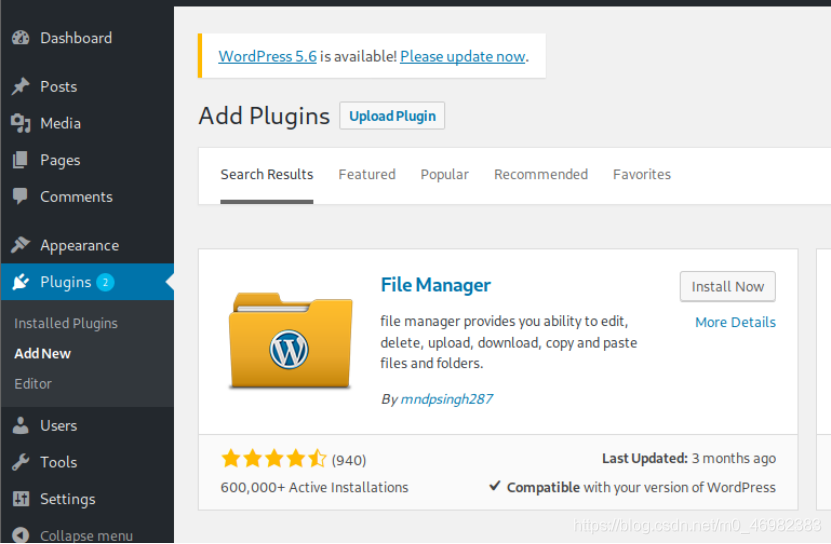This screenshot has width=831, height=544.
Task: Open the plugin Editor submenu item
Action: coord(33,383)
